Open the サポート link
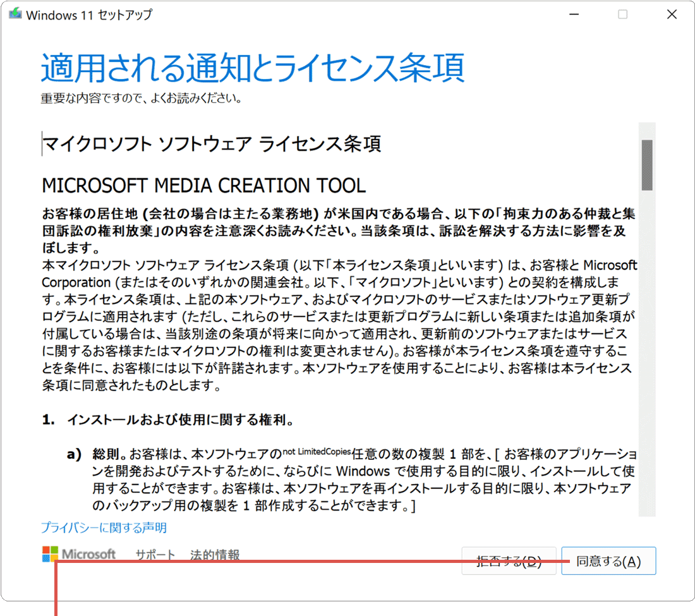The image size is (695, 616). click(x=155, y=555)
